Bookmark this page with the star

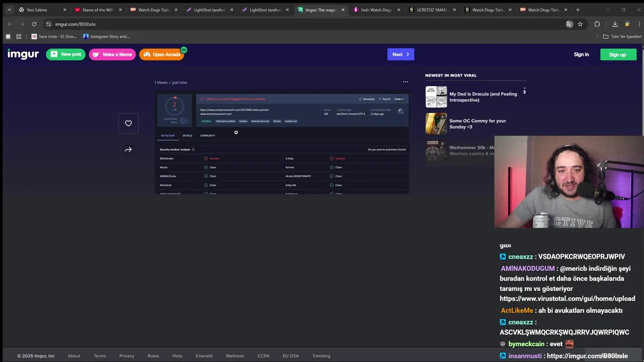coord(580,24)
